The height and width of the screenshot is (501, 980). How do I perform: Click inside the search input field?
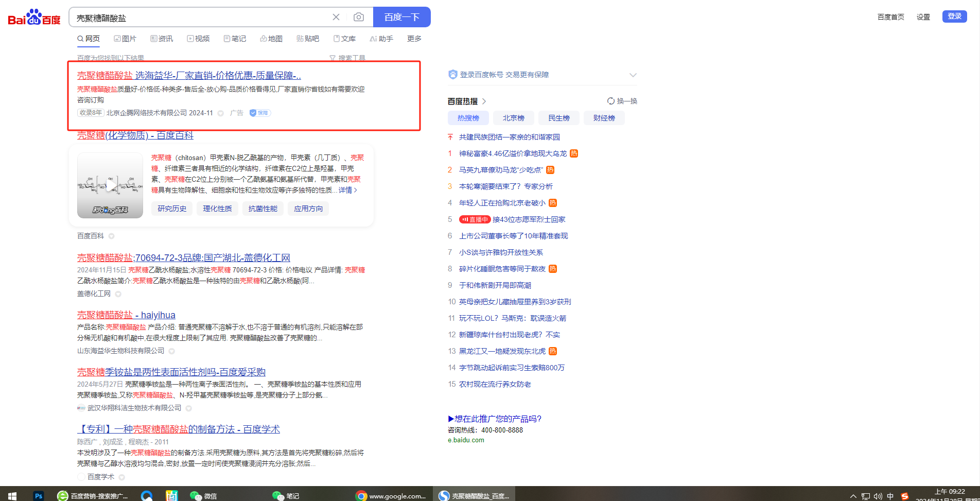coord(201,18)
